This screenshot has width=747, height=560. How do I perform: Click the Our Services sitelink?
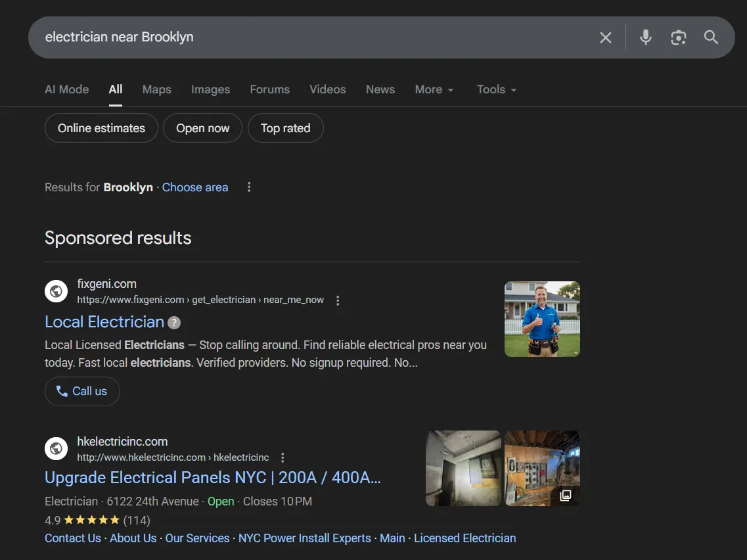197,538
